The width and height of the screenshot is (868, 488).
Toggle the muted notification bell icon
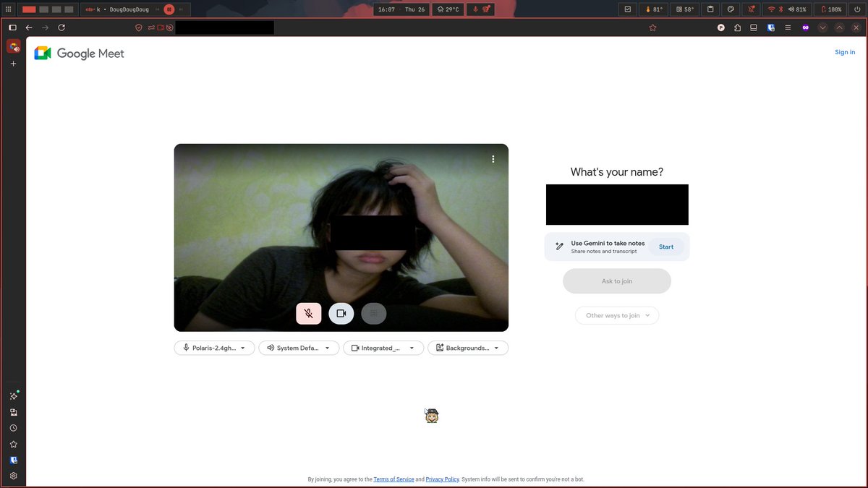tap(752, 9)
